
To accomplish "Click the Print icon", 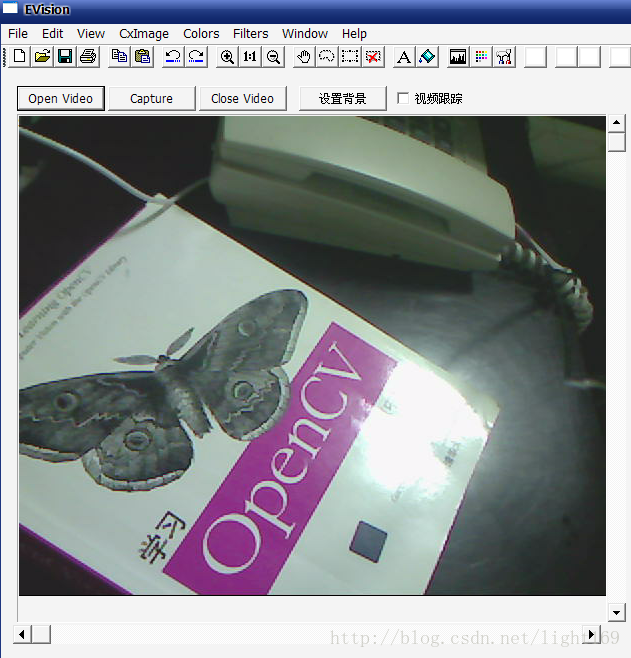I will click(x=88, y=57).
